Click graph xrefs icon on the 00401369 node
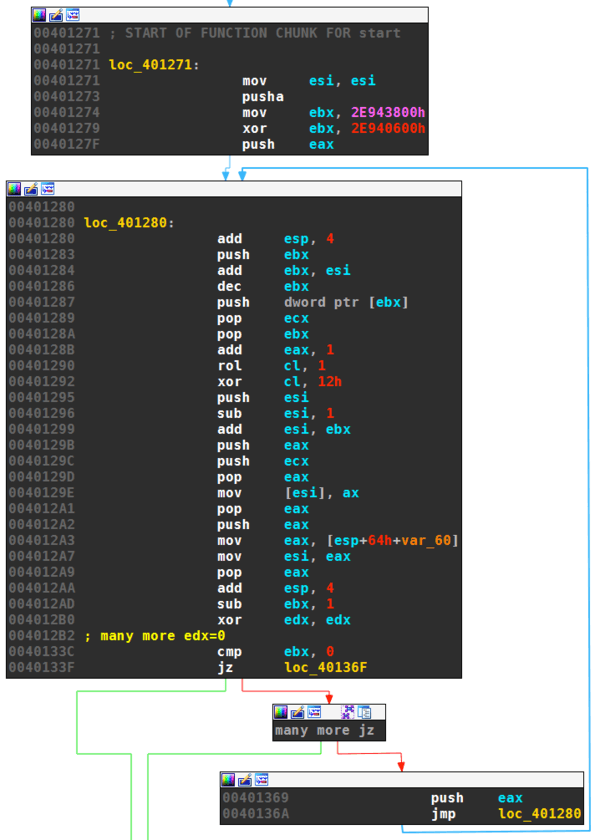This screenshot has width=600, height=840. pyautogui.click(x=261, y=779)
